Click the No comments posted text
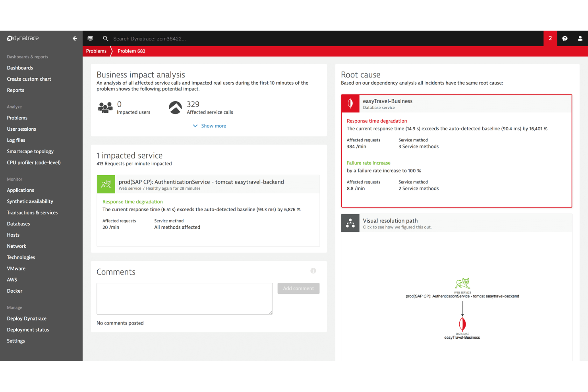Viewport: 588px width, 392px height. (120, 323)
